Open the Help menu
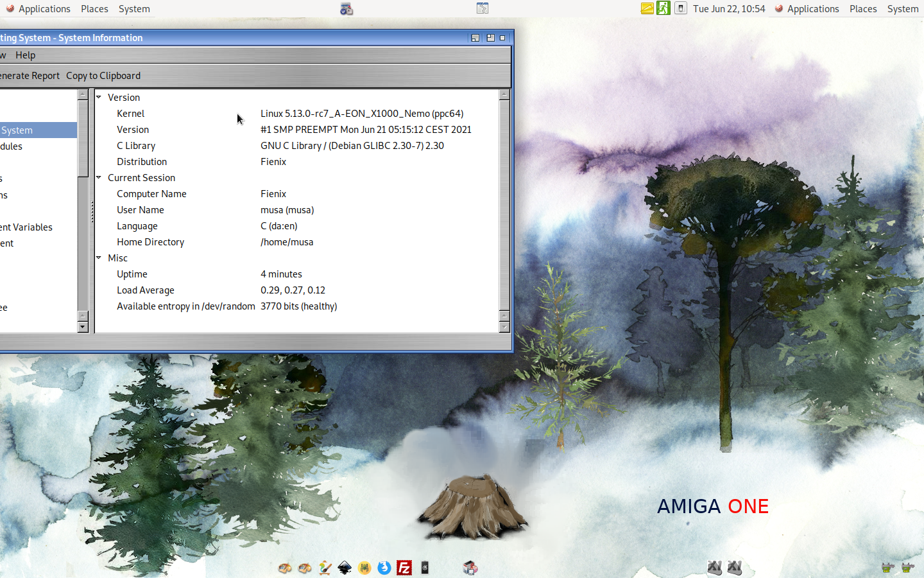 coord(26,55)
